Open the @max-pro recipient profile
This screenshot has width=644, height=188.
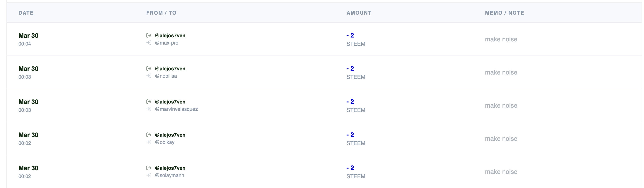pyautogui.click(x=167, y=43)
